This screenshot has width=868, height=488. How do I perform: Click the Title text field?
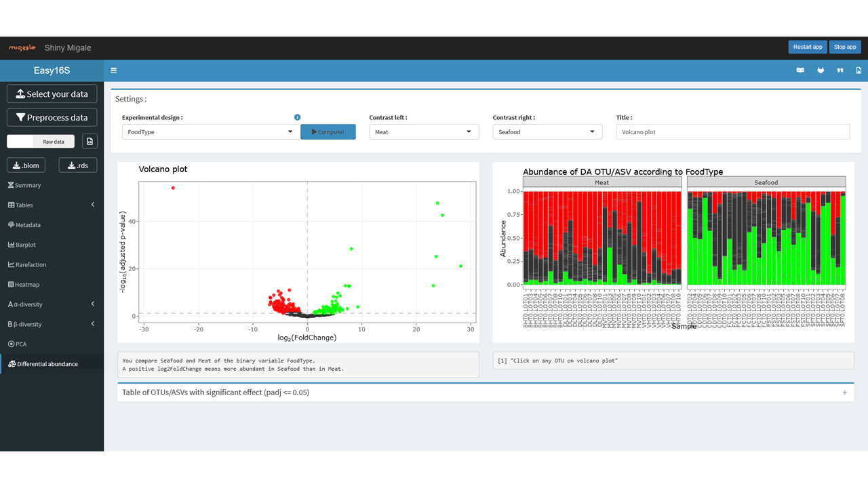coord(732,132)
